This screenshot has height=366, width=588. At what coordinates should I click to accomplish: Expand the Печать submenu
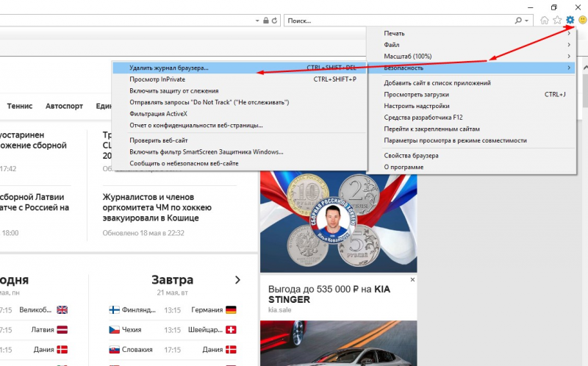coord(470,33)
